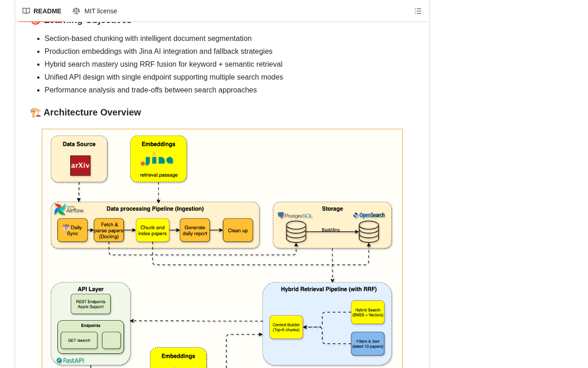Click the Production embeddings bullet text
This screenshot has height=368, width=588.
(x=158, y=52)
